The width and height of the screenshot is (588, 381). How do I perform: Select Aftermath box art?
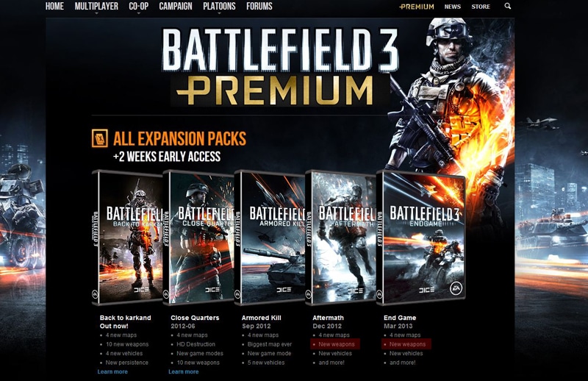340,238
